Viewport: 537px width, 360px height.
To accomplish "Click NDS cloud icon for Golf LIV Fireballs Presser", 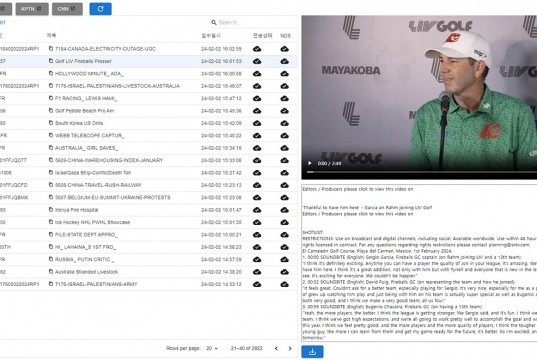I will [284, 61].
